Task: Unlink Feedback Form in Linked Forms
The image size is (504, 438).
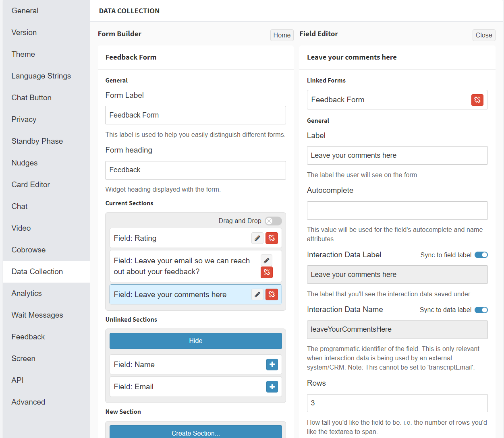Action: (477, 100)
